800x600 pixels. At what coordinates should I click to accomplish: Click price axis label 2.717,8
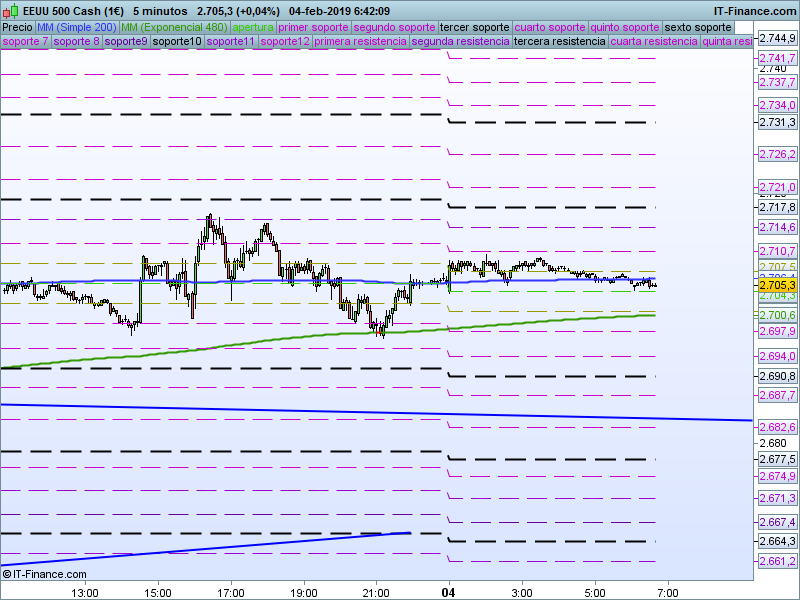[777, 207]
